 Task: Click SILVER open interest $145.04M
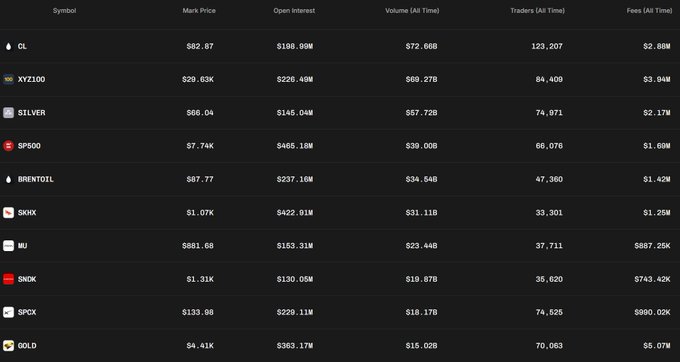click(295, 113)
